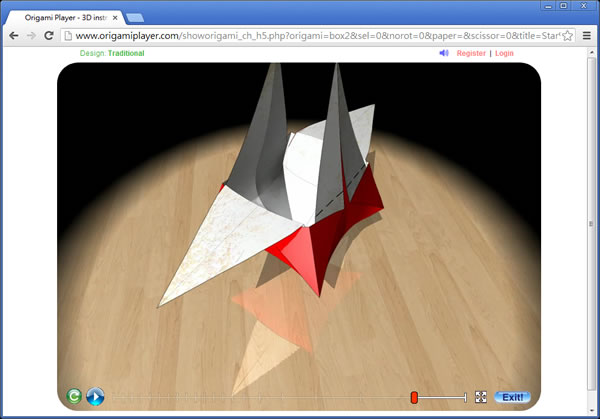Click the browser forward arrow
The height and width of the screenshot is (419, 600).
[31, 36]
